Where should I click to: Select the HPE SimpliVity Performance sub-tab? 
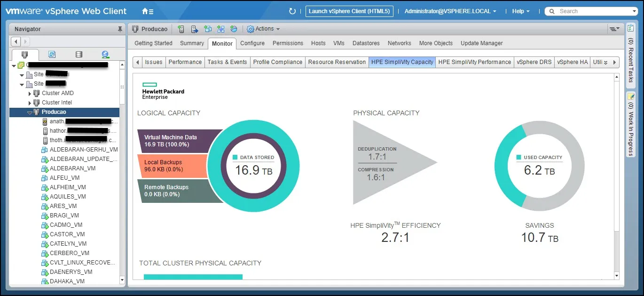coord(474,62)
